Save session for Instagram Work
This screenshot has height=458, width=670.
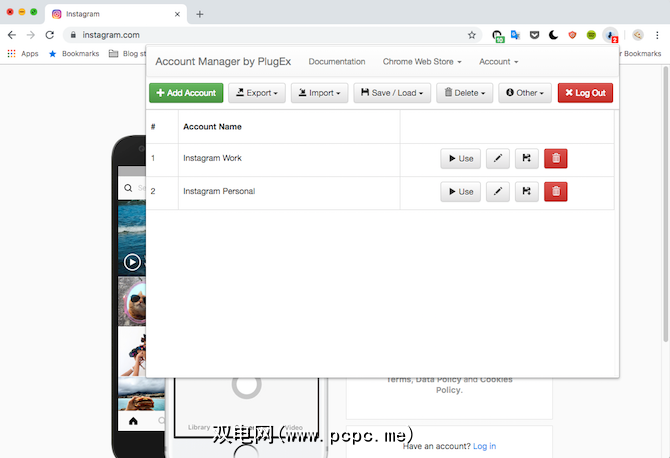click(526, 159)
